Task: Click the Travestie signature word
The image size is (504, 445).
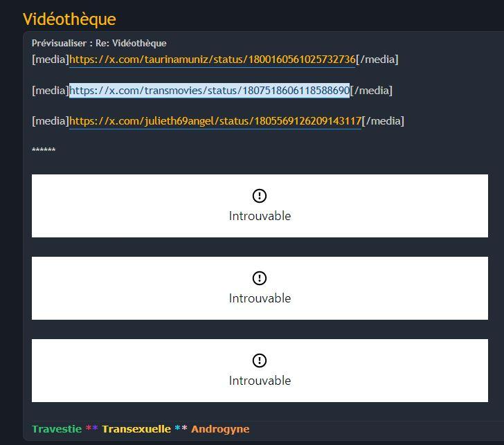Action: coord(57,429)
